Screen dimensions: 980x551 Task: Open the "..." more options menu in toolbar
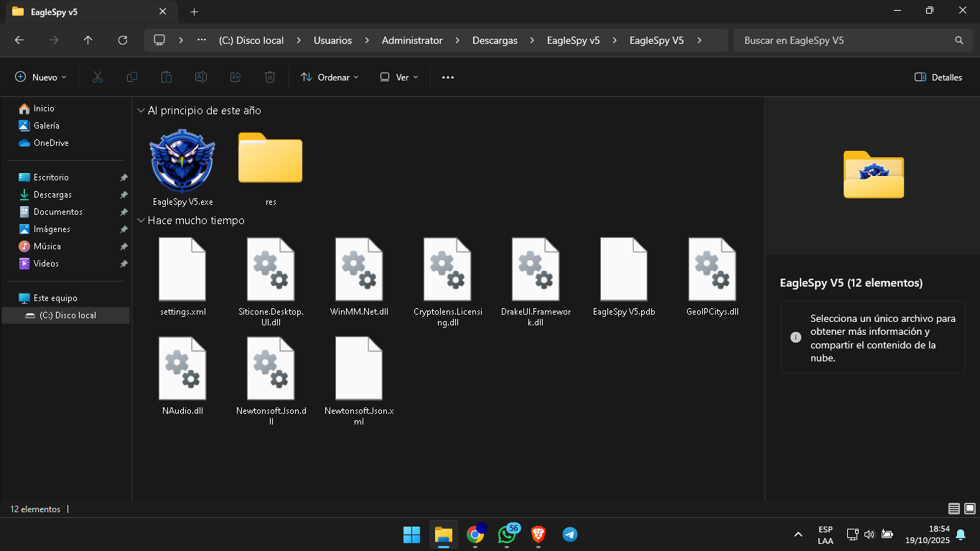click(448, 77)
